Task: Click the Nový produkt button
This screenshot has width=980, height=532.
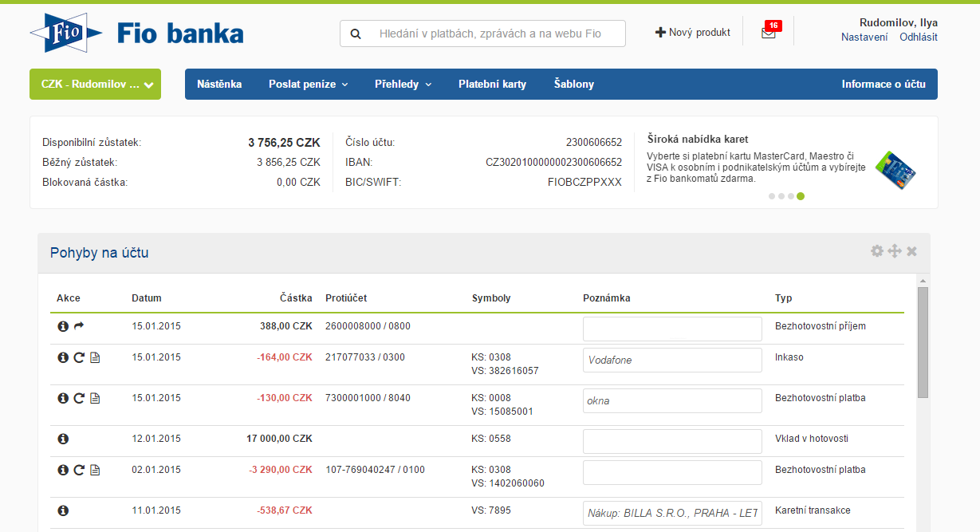Action: tap(692, 33)
